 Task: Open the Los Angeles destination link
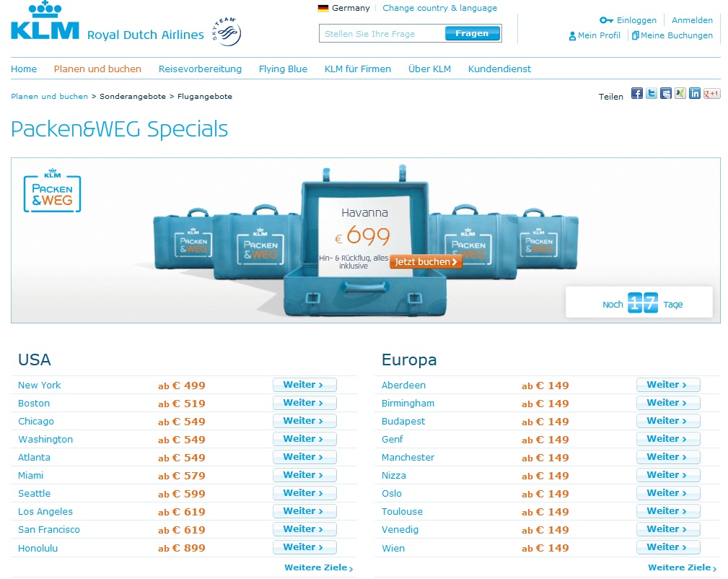pos(45,512)
